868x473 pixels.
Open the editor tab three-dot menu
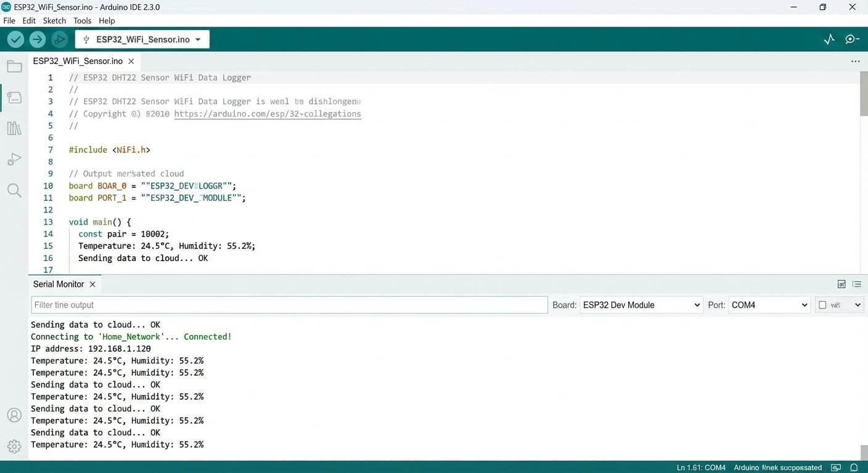click(x=855, y=62)
